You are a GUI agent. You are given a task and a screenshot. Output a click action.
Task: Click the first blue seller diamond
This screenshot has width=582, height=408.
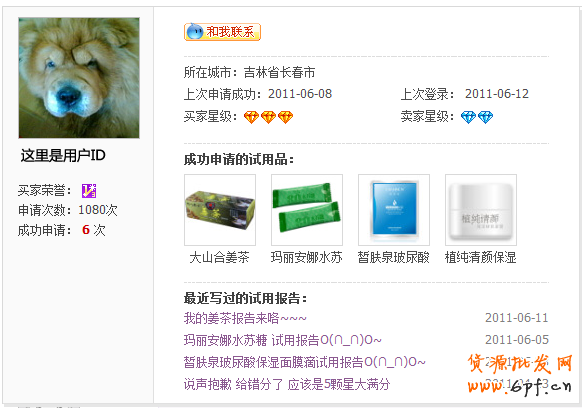coord(468,117)
